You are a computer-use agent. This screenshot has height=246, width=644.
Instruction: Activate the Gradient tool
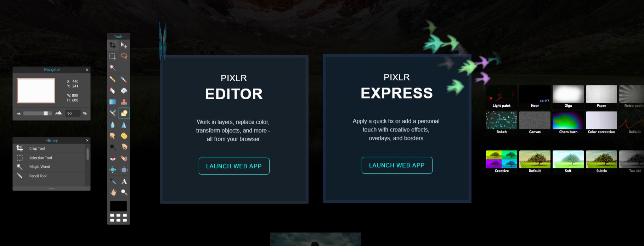(x=113, y=102)
